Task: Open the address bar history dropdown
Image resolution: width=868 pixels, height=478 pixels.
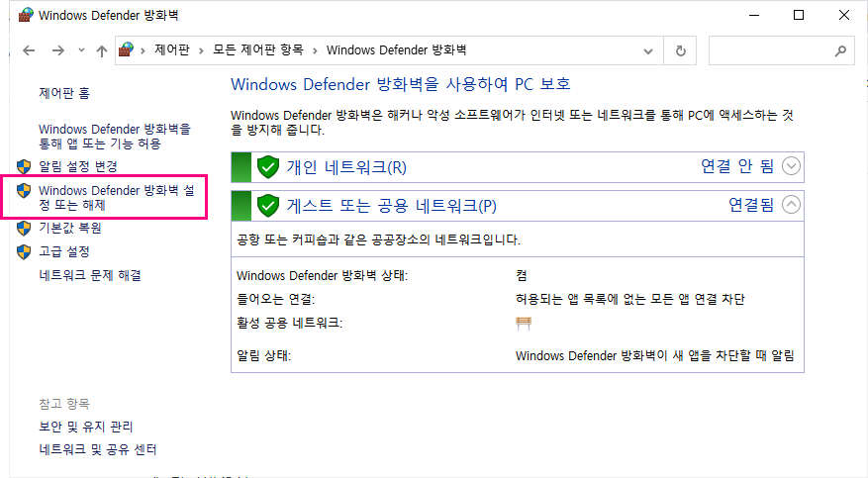Action: coord(648,50)
